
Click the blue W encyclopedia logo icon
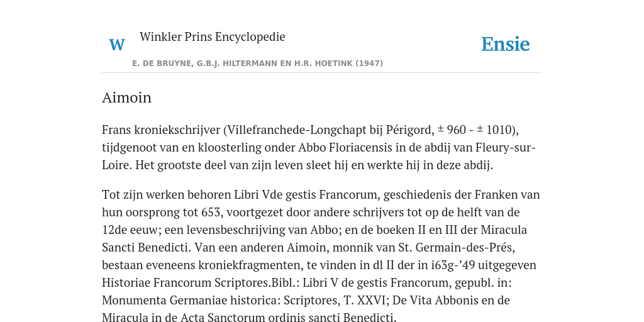pos(116,45)
